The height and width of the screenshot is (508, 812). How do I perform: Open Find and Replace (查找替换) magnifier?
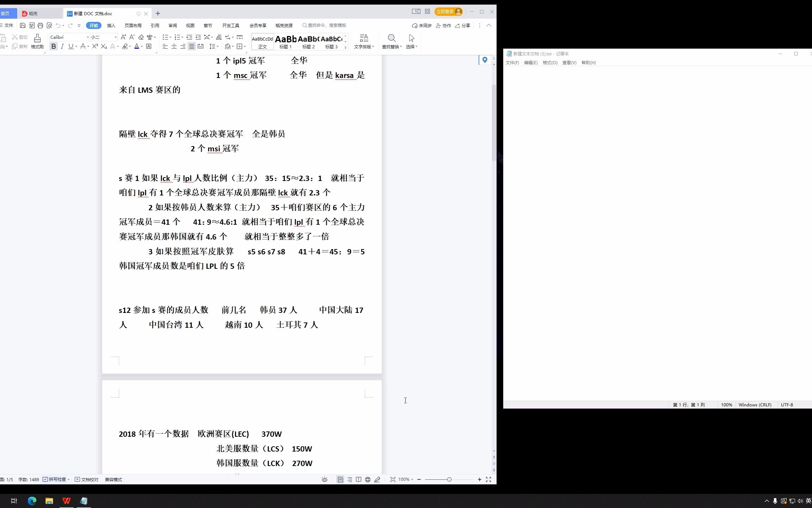tap(392, 41)
